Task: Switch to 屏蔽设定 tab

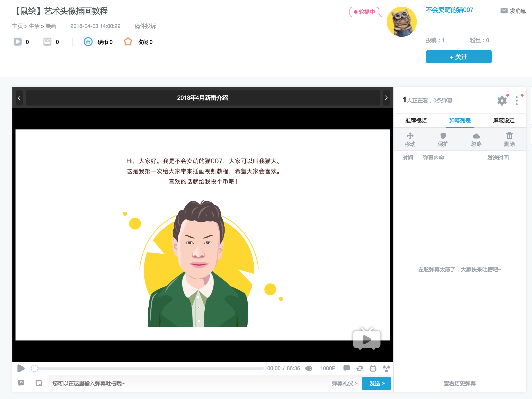Action: pyautogui.click(x=504, y=121)
